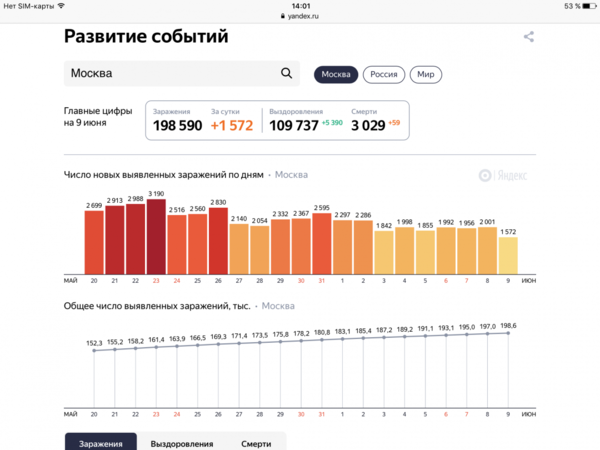
Task: Switch region filter to Россия
Action: coord(383,75)
